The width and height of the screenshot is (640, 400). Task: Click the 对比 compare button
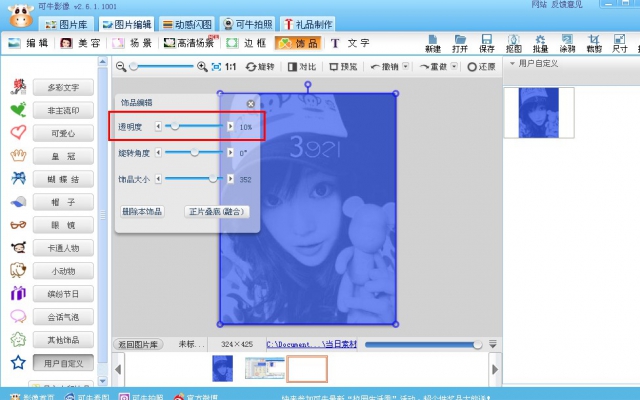(x=302, y=67)
